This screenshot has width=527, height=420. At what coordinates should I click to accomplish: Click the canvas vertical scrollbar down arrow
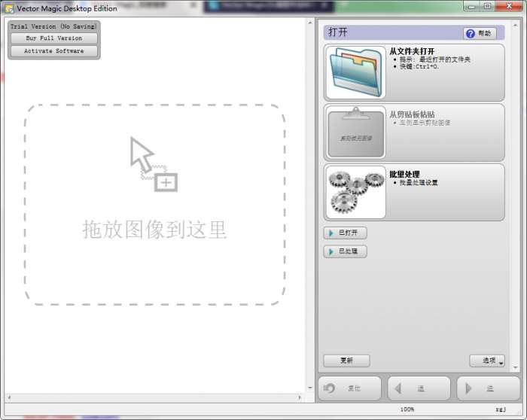point(310,388)
